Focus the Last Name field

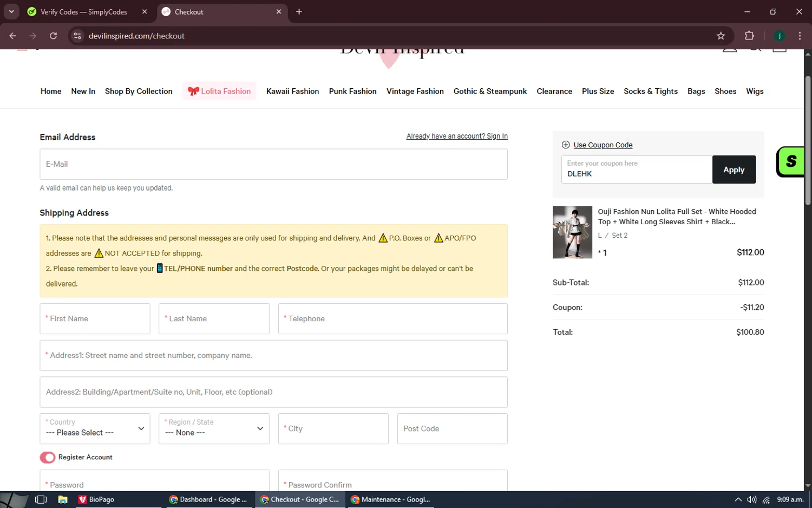point(214,318)
